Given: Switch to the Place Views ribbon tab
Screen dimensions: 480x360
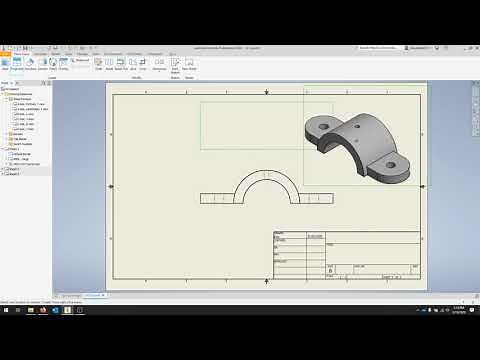Looking at the screenshot, I should pyautogui.click(x=22, y=54).
